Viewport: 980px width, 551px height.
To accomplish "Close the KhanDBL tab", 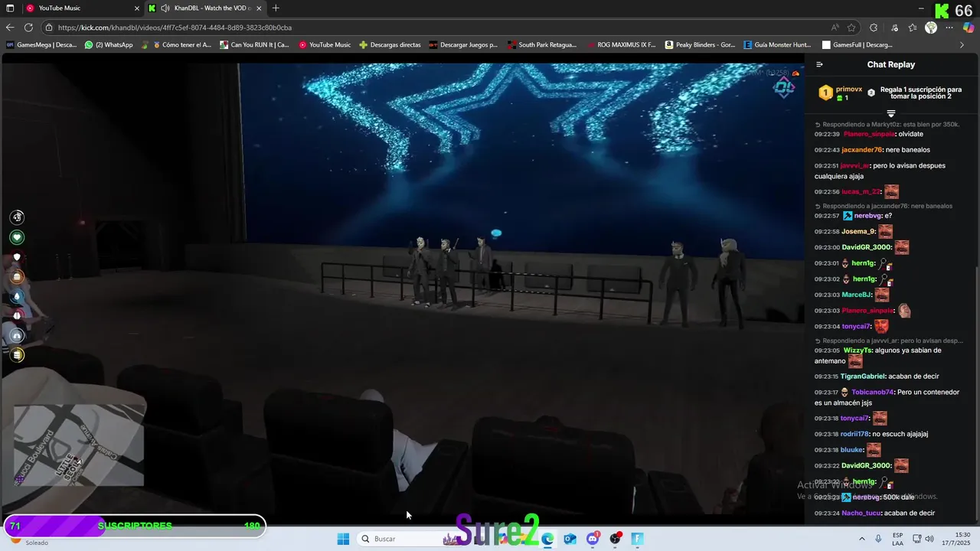I will point(259,8).
